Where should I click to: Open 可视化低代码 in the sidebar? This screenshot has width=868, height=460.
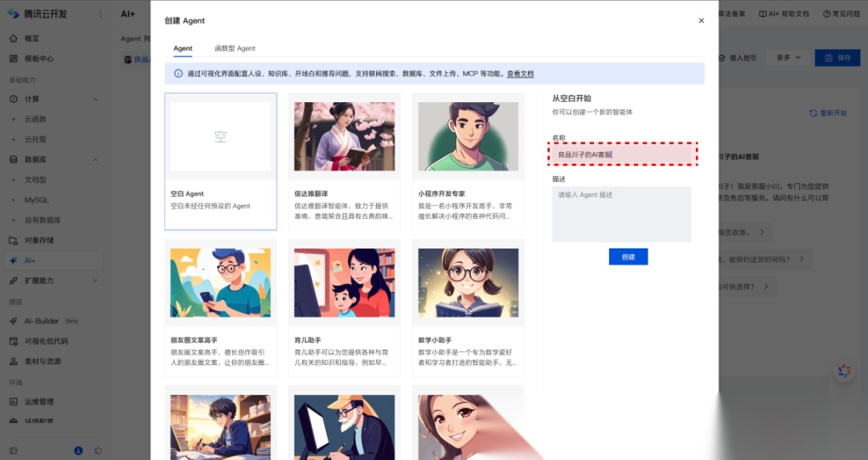(46, 341)
